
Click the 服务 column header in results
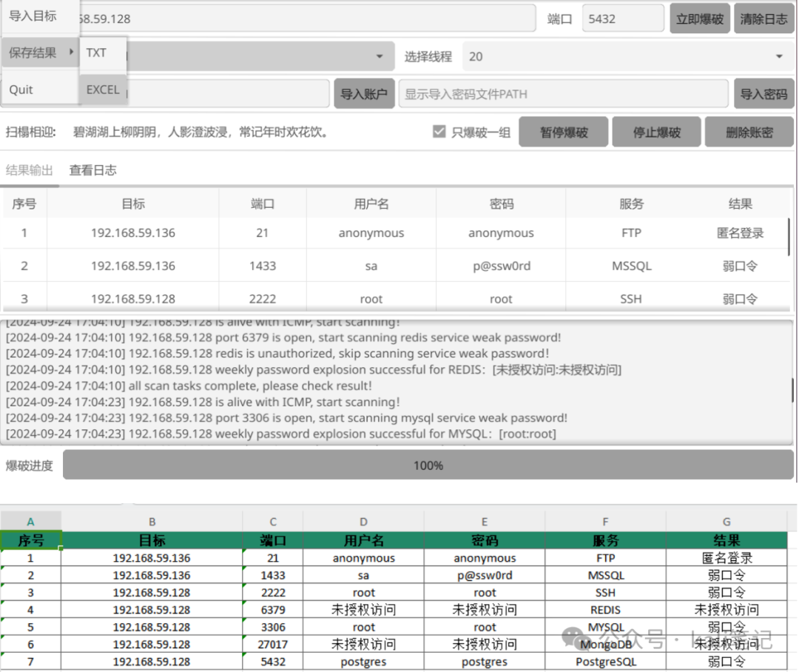(x=631, y=204)
